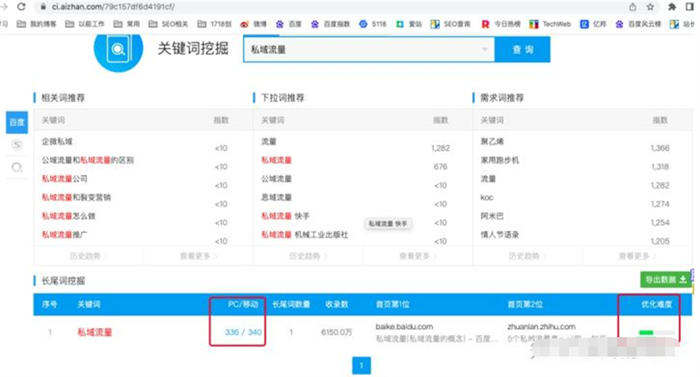Screen dimensions: 700x377
Task: Click keyword 聚乙烯 in demand words
Action: pyautogui.click(x=492, y=142)
